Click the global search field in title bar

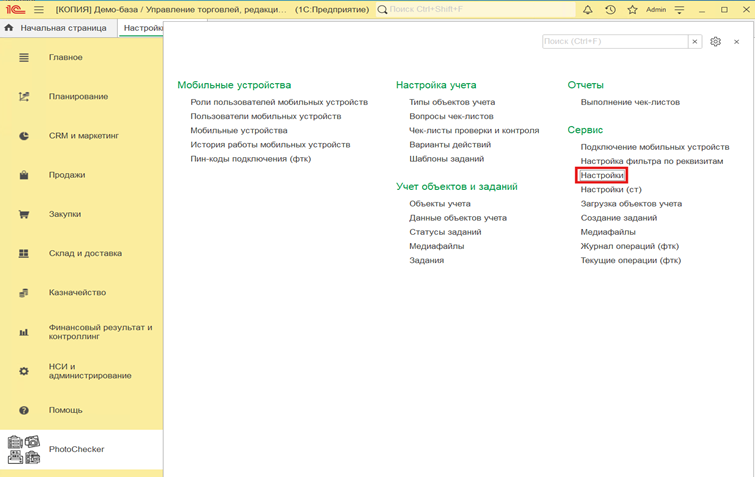point(470,9)
